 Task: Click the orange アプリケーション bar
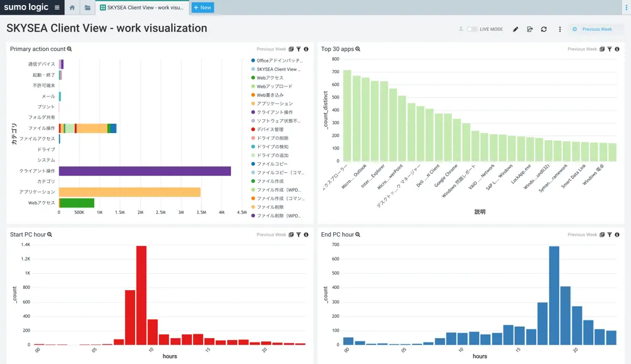pyautogui.click(x=129, y=192)
